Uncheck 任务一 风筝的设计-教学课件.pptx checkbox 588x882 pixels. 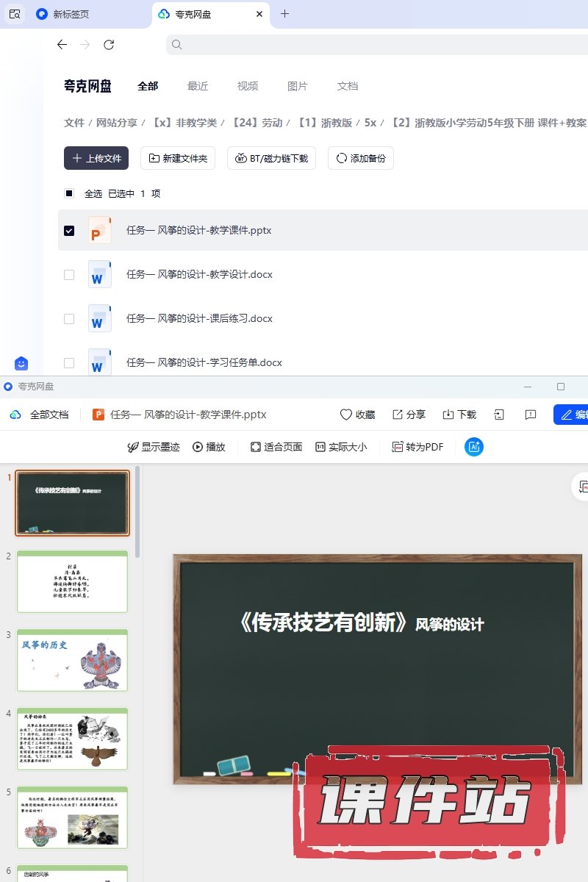(69, 231)
